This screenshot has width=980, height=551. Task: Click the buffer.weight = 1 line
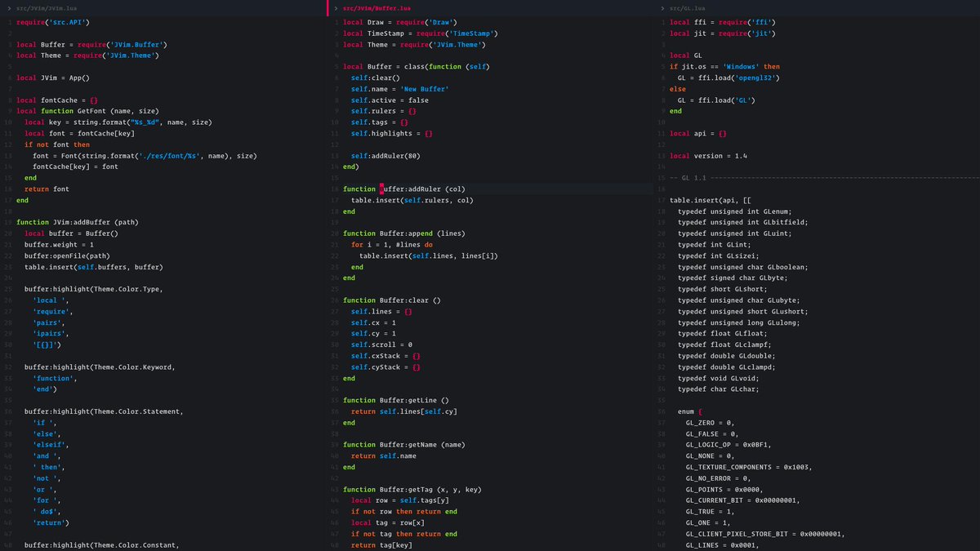click(x=59, y=244)
